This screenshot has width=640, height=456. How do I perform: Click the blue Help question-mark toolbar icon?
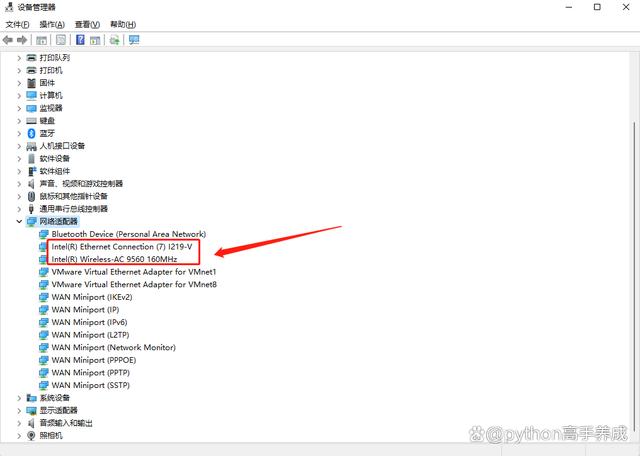(80, 40)
